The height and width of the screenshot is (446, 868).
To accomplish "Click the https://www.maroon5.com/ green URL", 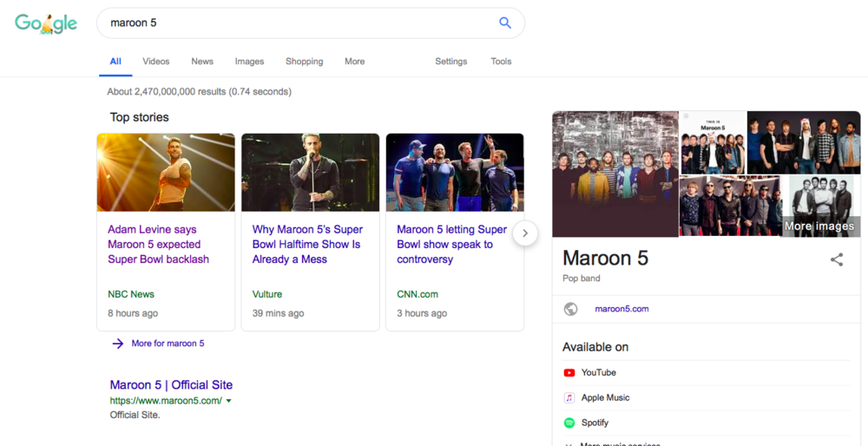I will (166, 401).
